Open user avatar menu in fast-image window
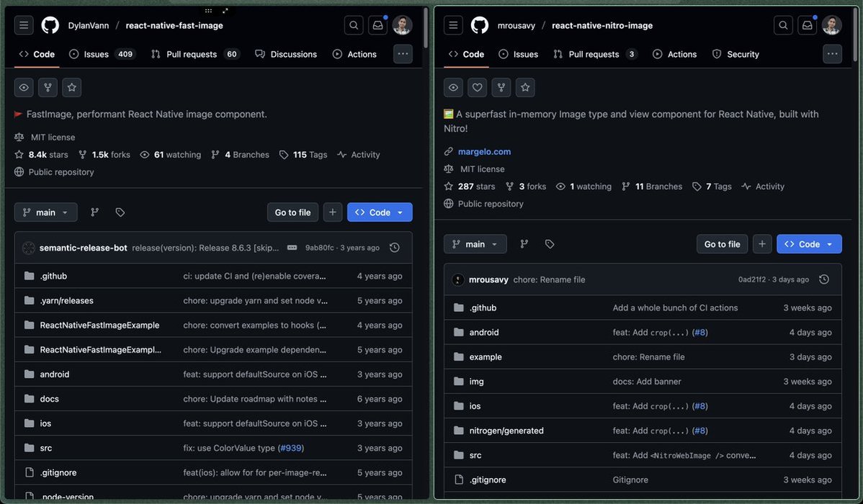The image size is (863, 504). click(x=403, y=25)
